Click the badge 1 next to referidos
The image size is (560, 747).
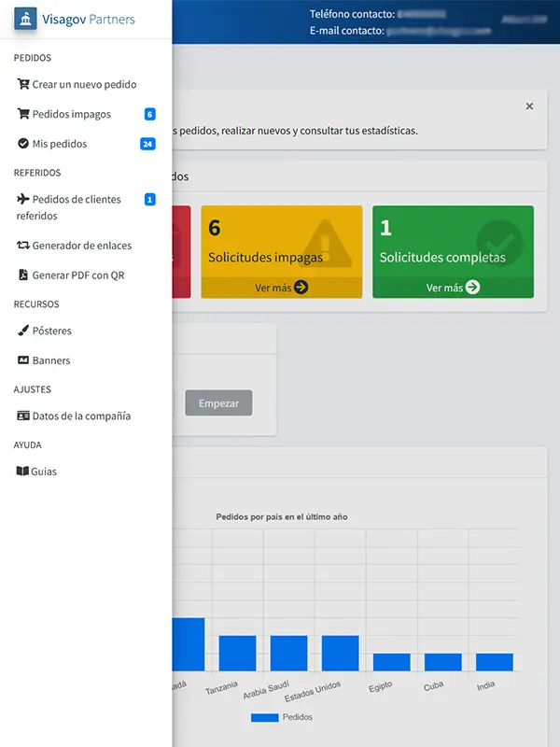149,200
